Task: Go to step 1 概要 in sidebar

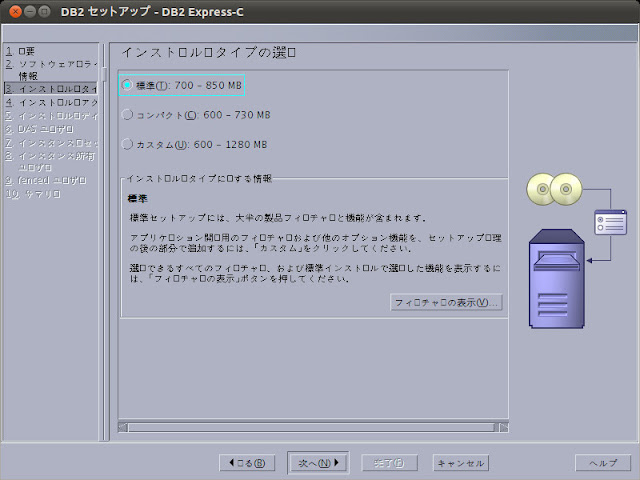Action: [20, 51]
